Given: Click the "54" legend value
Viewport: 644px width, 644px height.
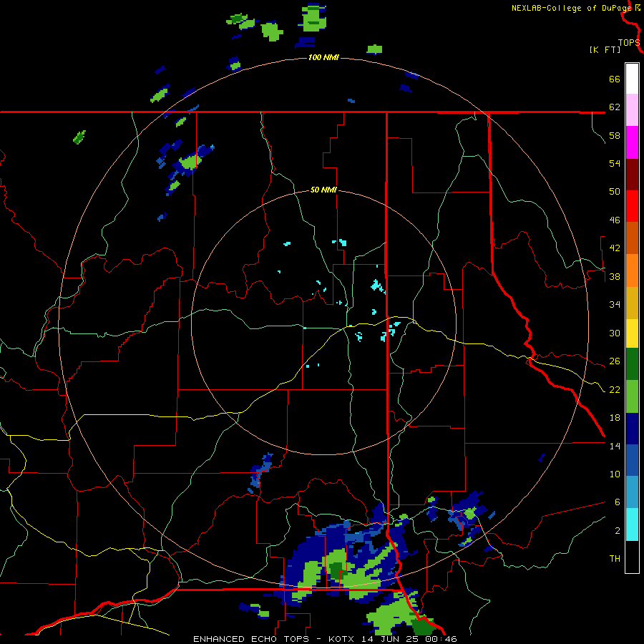Looking at the screenshot, I should [x=615, y=163].
